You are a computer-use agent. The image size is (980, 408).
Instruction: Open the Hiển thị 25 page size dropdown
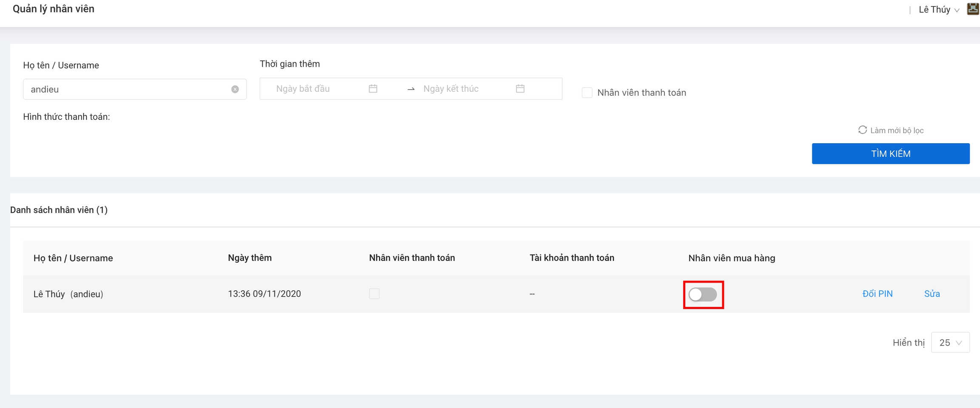click(x=950, y=343)
